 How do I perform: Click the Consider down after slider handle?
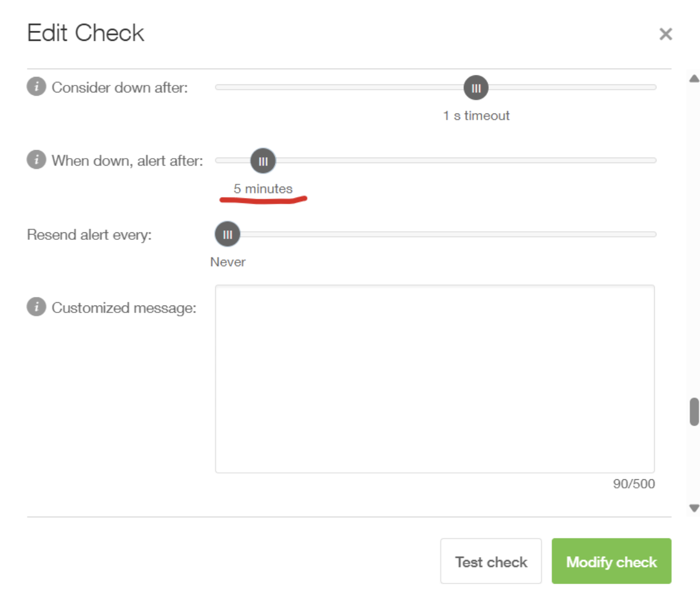pos(476,88)
